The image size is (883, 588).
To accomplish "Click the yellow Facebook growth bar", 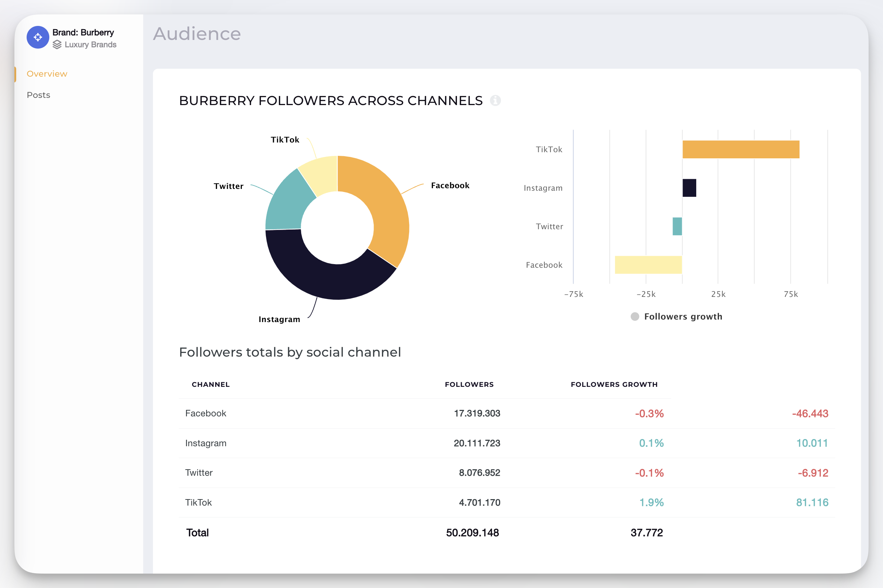I will coord(648,265).
